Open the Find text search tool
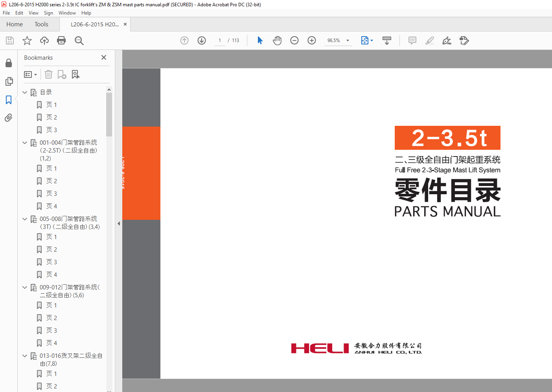This screenshot has width=552, height=392. [x=79, y=40]
